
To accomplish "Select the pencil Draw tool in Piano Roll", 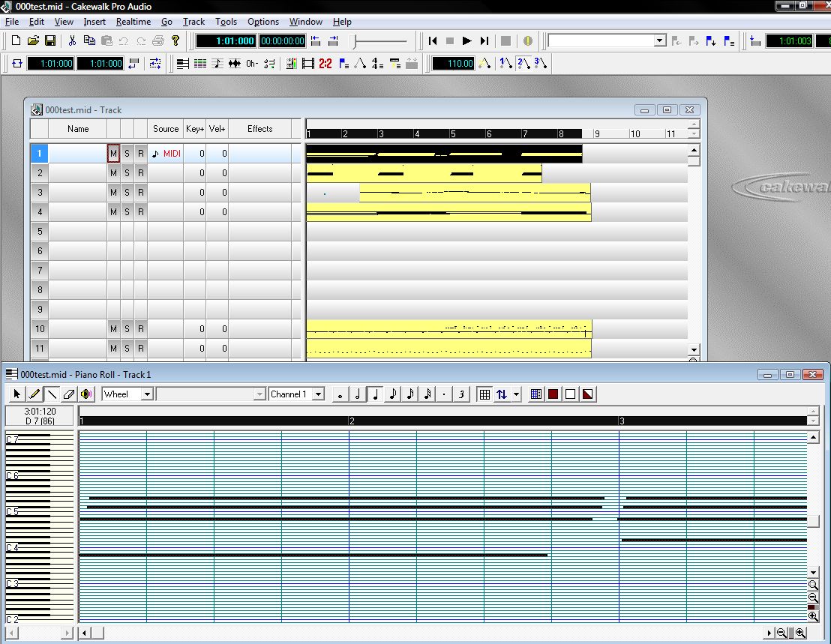I will (34, 394).
